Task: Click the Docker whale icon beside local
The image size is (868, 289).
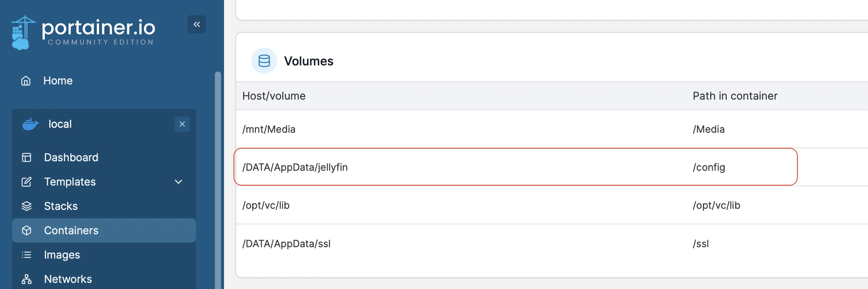Action: tap(30, 124)
